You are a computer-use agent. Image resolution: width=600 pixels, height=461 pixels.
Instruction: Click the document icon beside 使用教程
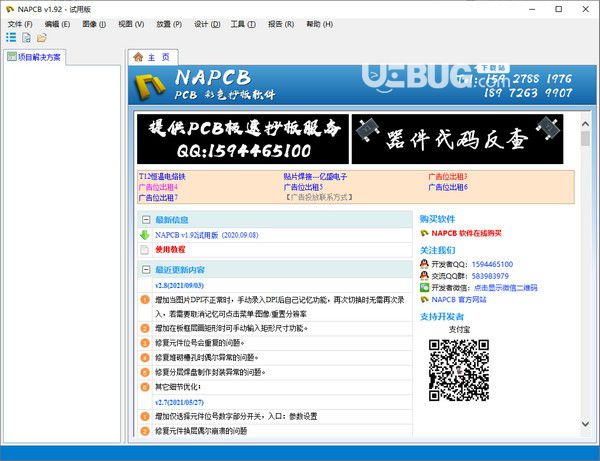pos(145,250)
